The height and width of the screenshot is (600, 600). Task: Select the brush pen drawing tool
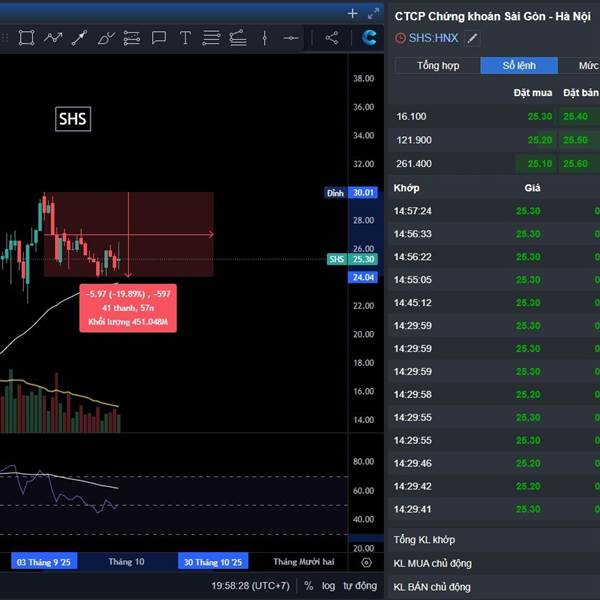[x=106, y=38]
